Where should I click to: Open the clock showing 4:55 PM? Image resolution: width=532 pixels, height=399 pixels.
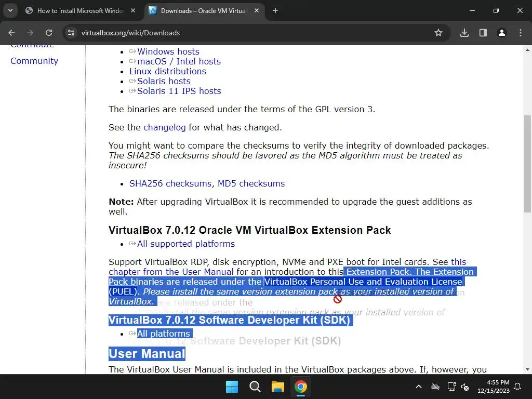point(494,387)
